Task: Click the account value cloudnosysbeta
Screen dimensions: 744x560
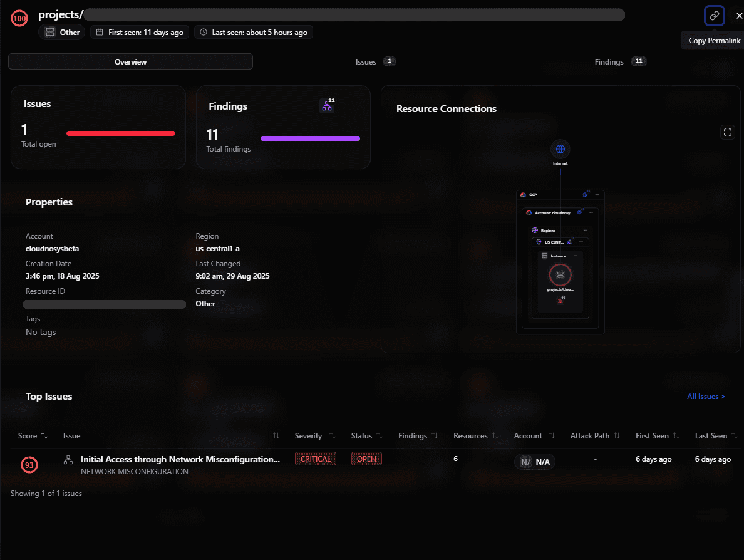Action: pos(52,249)
